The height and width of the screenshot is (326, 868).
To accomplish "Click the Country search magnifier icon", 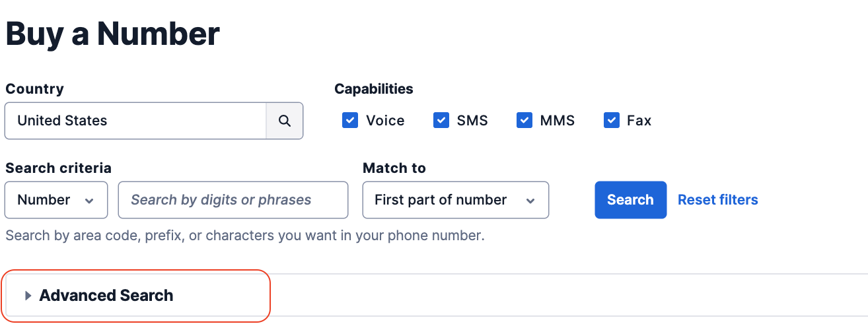I will [284, 121].
